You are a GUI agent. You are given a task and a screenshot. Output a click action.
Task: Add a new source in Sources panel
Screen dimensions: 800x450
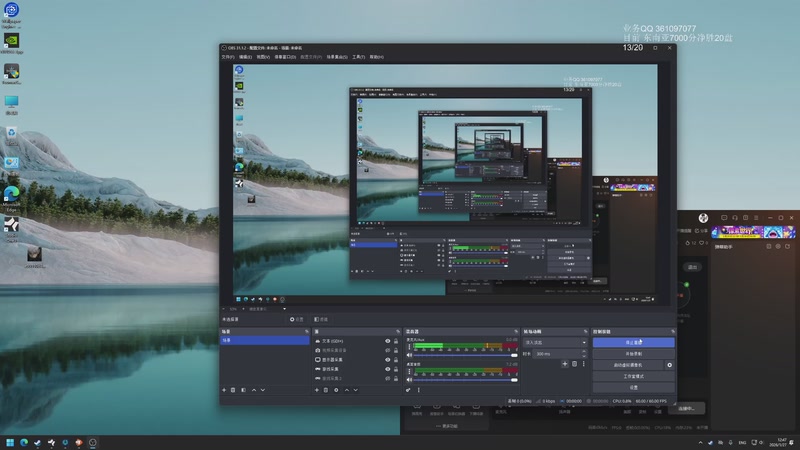pyautogui.click(x=317, y=390)
